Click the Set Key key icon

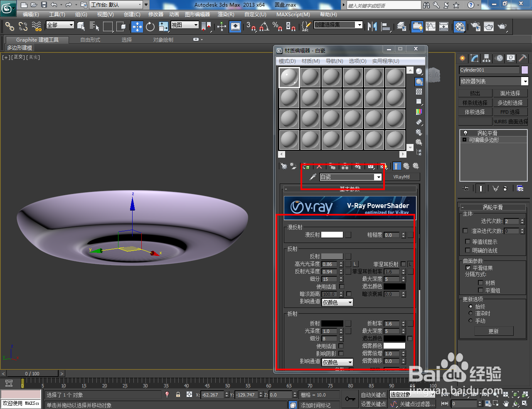click(350, 399)
